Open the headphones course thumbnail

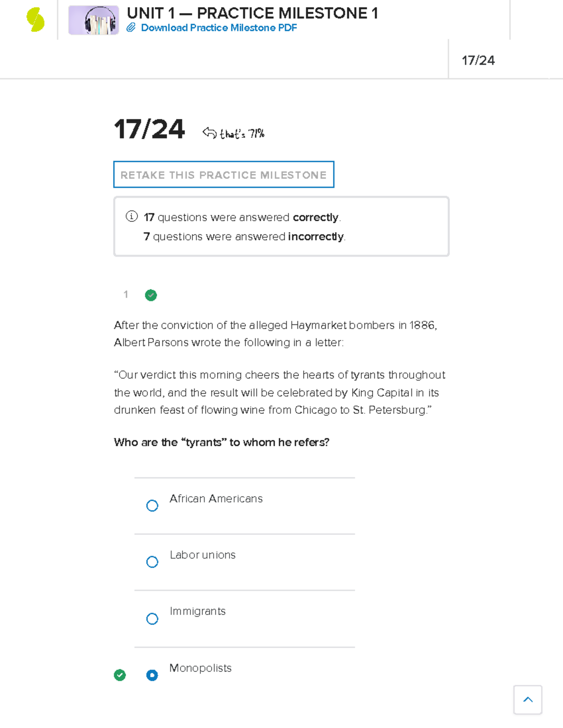(94, 21)
